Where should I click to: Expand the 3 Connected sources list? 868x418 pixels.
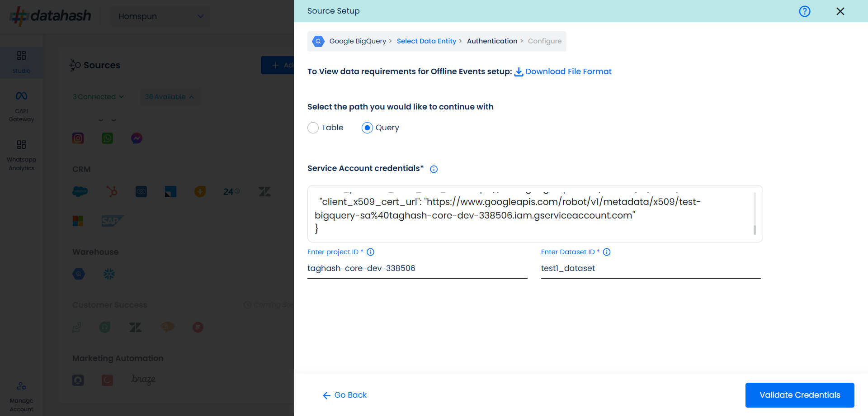(98, 97)
